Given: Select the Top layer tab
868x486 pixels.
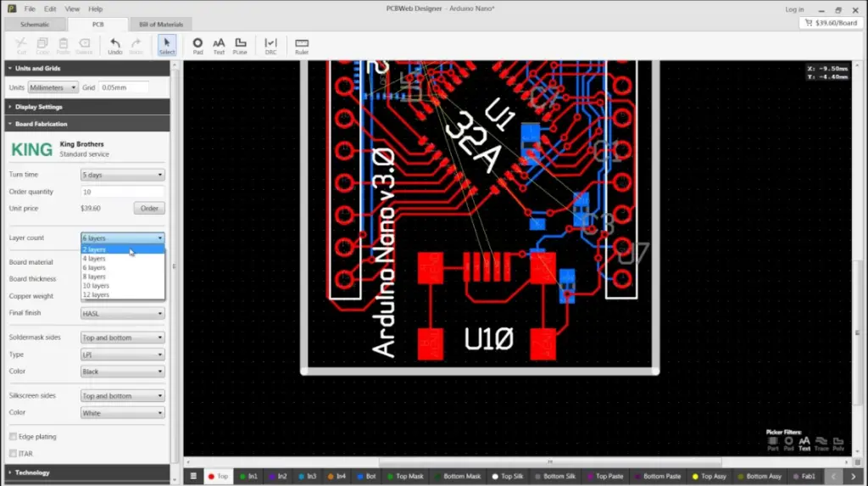Looking at the screenshot, I should pyautogui.click(x=218, y=476).
